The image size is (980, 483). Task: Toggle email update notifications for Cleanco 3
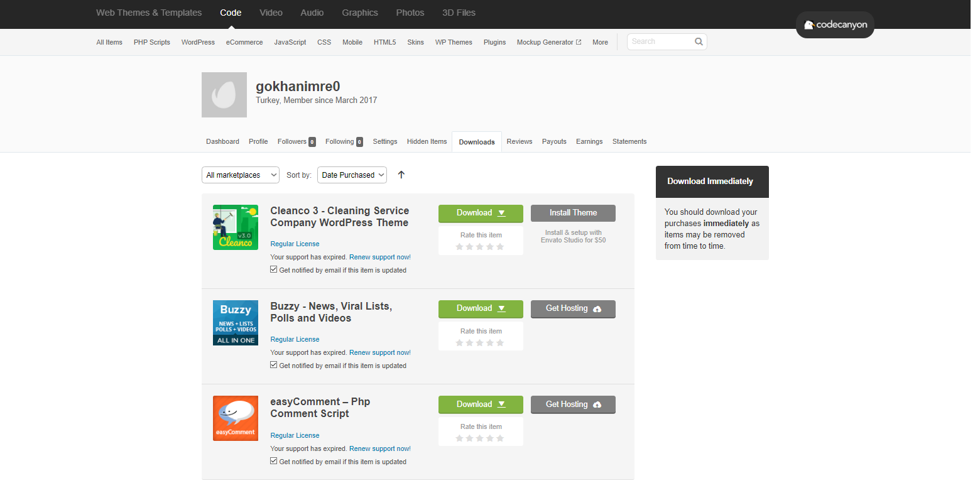273,269
